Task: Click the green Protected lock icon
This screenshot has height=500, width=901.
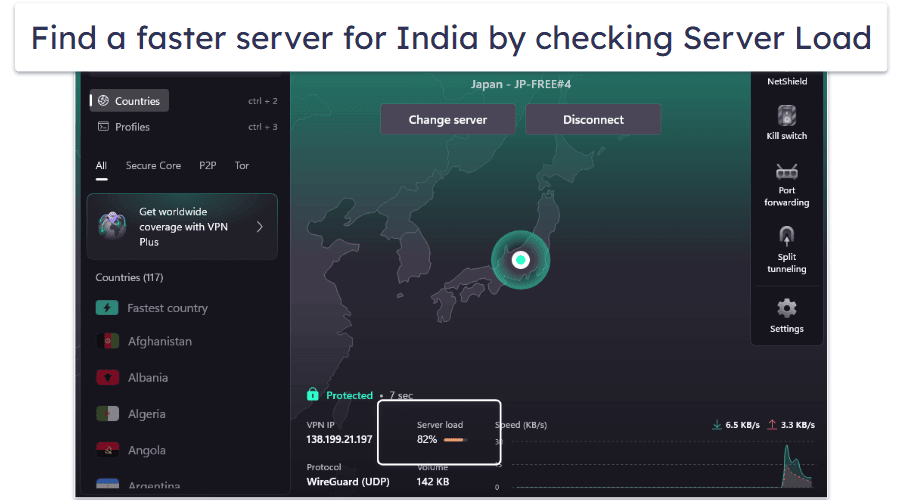Action: [x=313, y=394]
